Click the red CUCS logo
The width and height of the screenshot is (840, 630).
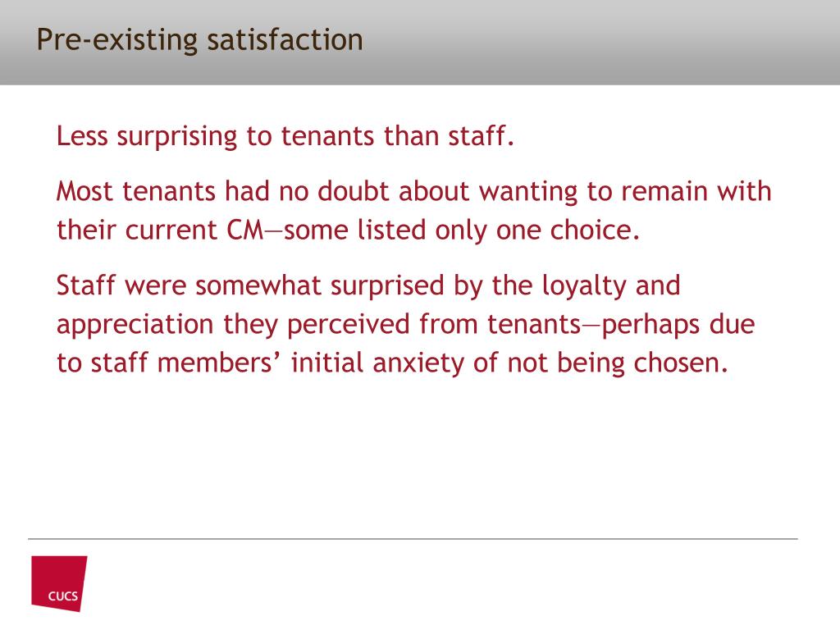tap(59, 583)
